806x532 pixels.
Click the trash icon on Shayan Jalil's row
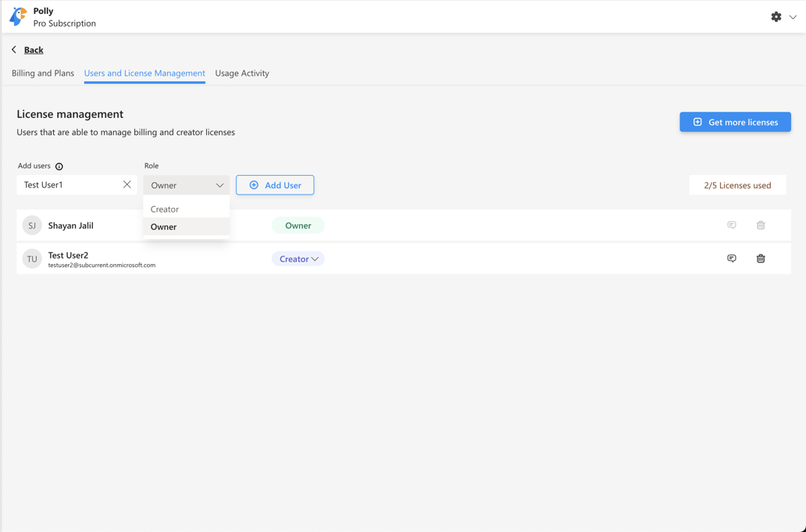(761, 224)
